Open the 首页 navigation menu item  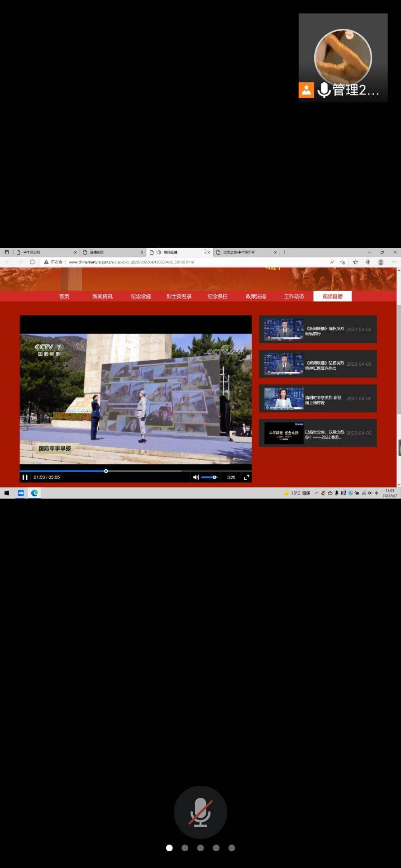(64, 297)
